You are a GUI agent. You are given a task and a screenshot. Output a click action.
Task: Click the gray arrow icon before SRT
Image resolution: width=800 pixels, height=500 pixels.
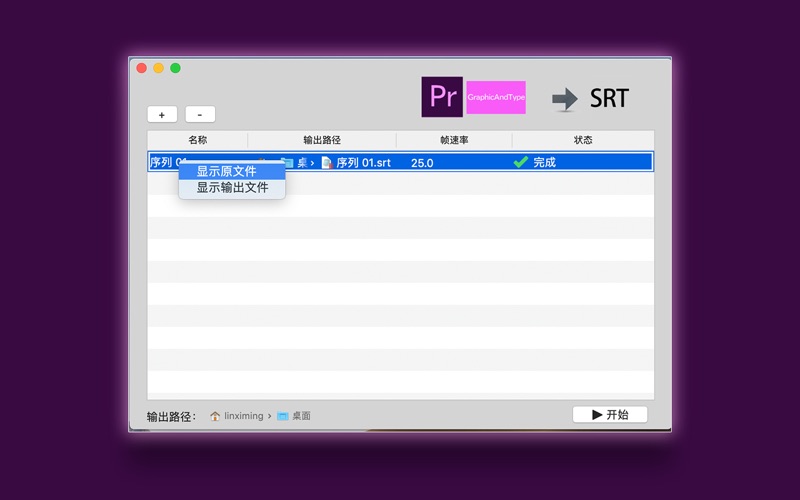point(565,99)
